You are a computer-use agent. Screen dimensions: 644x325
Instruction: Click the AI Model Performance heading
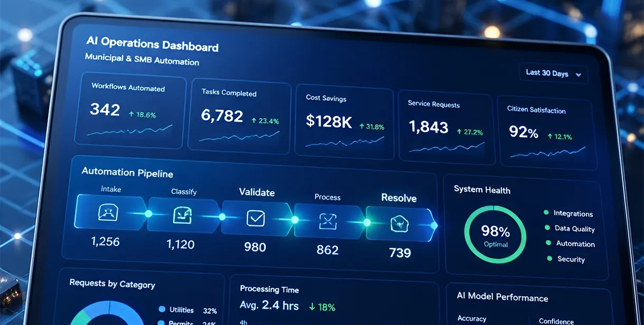point(503,298)
